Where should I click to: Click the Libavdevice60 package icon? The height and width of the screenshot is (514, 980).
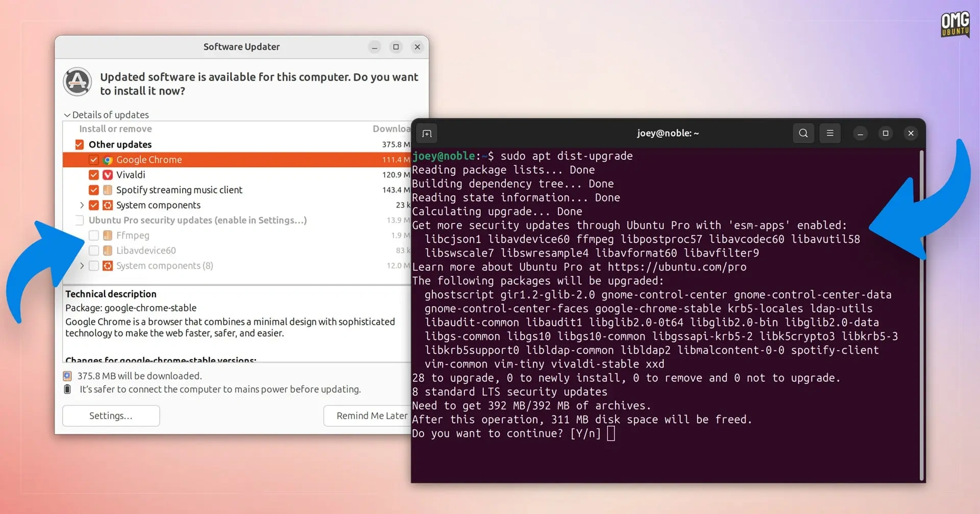pos(108,251)
